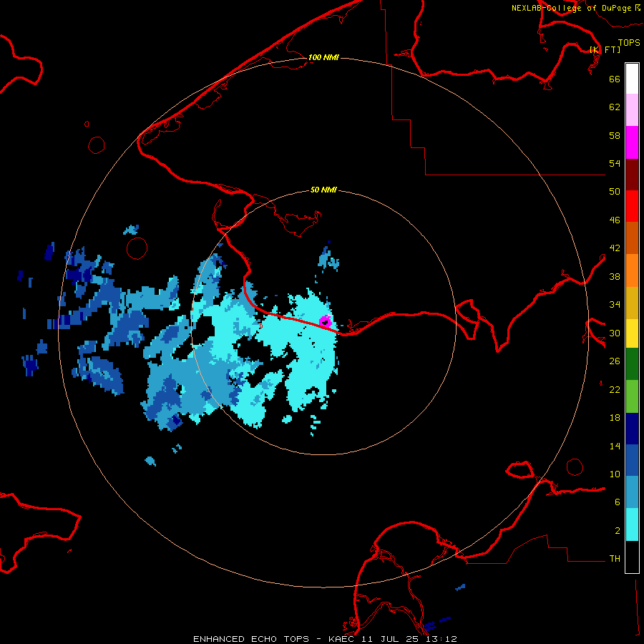Select the magenta legend swatch
Viewport: 644px width, 644px height.
(632, 142)
